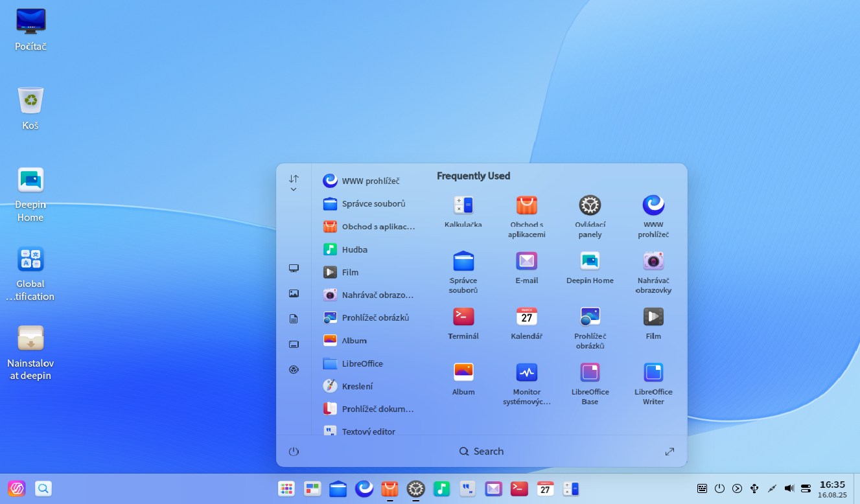The width and height of the screenshot is (860, 504).
Task: Launch Monitor systémových from Frequently Used
Action: pyautogui.click(x=526, y=384)
